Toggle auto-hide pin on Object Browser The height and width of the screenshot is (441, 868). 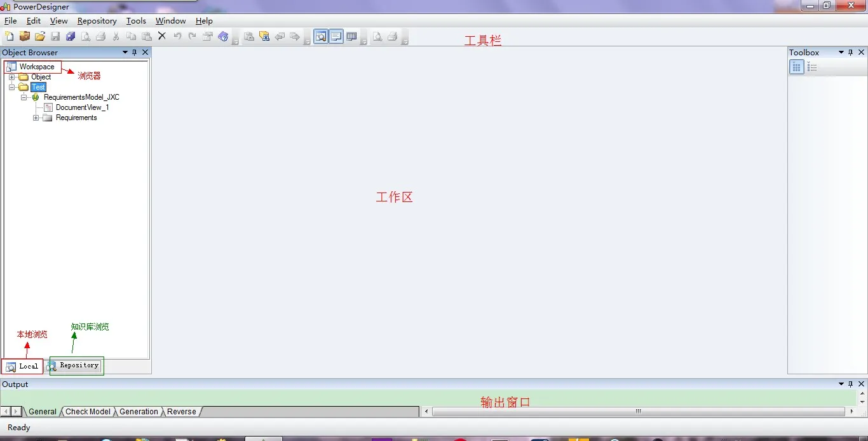tap(135, 52)
